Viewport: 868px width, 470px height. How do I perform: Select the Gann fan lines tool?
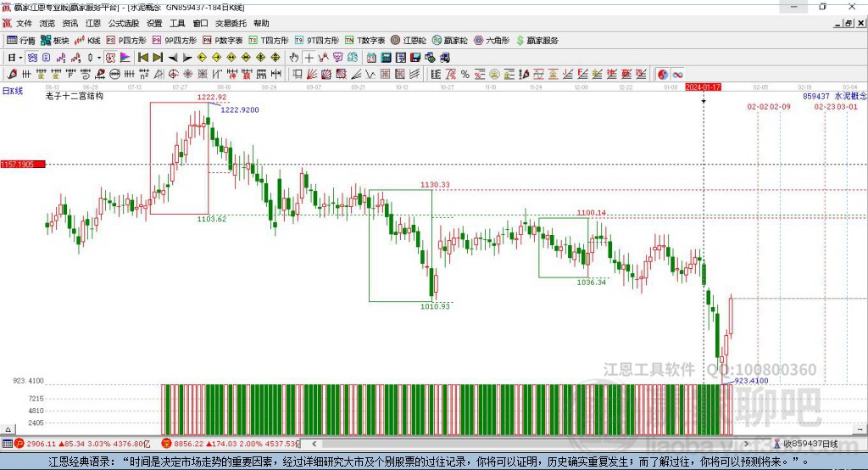click(311, 75)
